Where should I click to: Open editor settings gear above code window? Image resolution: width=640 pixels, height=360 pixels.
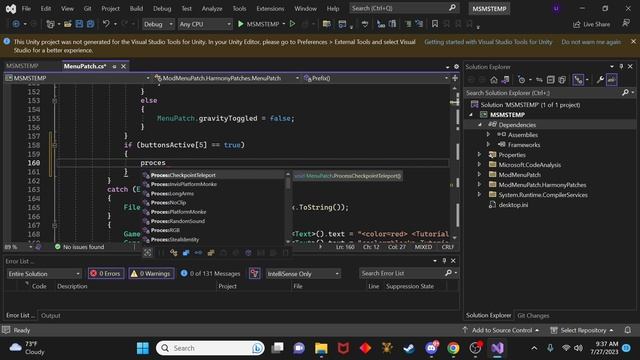[x=456, y=67]
